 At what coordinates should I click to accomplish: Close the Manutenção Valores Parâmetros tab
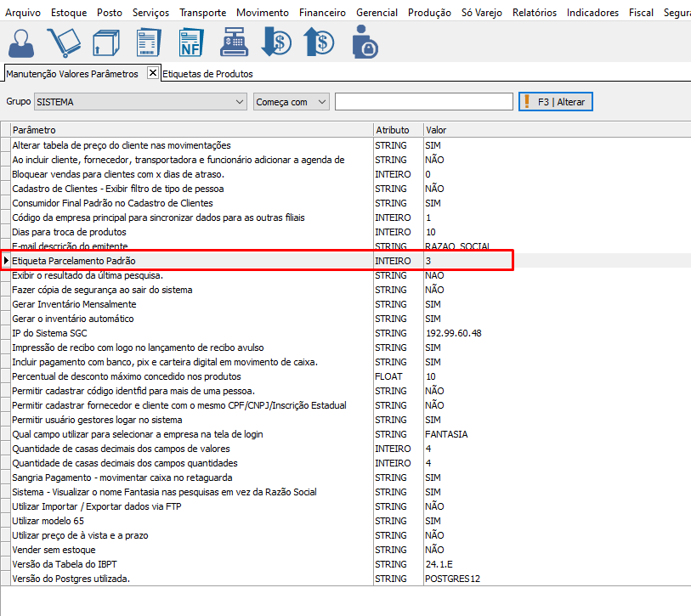coord(153,73)
